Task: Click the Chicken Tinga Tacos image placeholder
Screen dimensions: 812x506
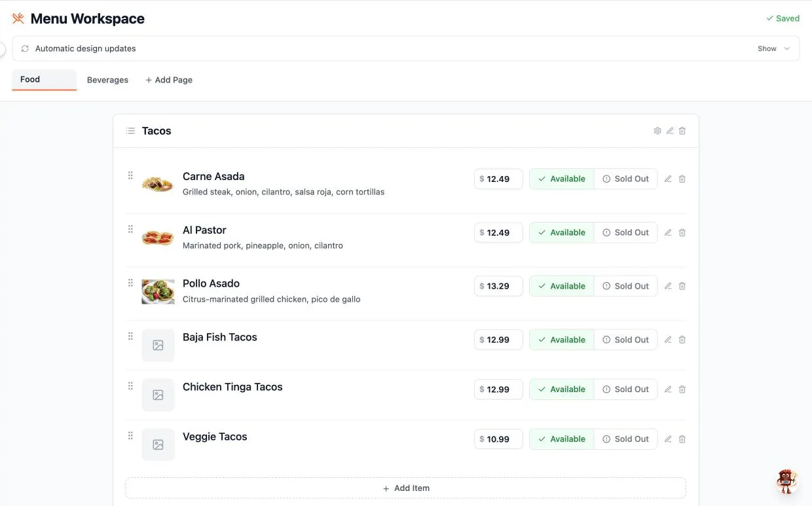Action: (158, 395)
